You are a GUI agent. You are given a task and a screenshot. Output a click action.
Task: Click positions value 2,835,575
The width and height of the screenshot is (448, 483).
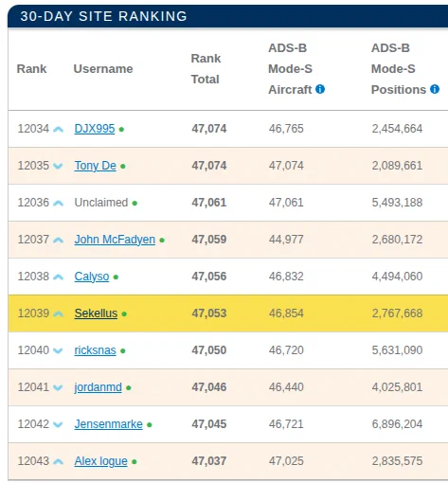(397, 461)
